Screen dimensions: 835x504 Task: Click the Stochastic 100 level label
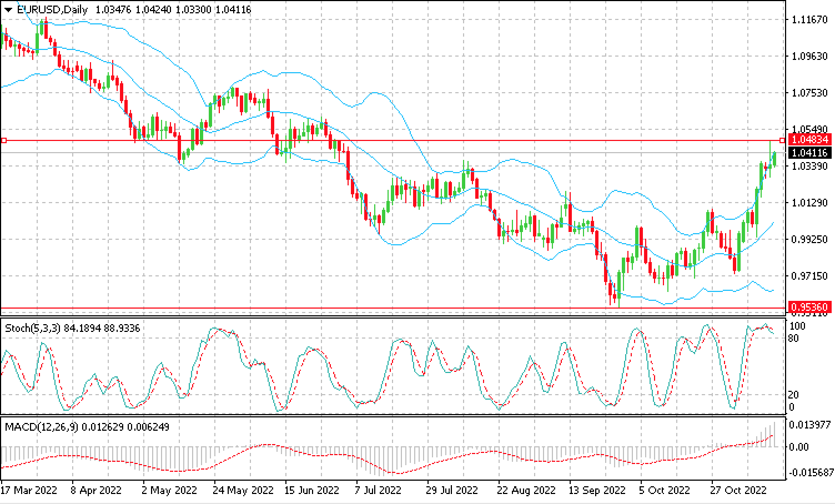click(797, 326)
